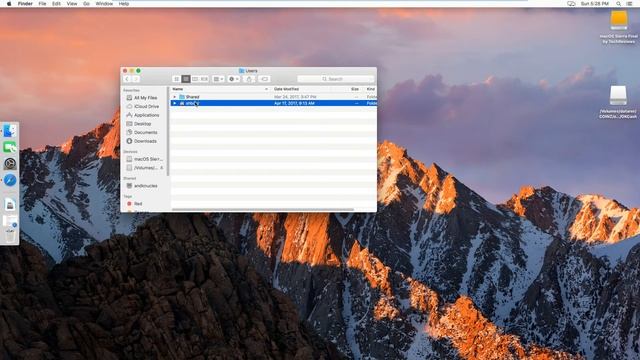640x360 pixels.
Task: Sort by the Kind column header
Action: pyautogui.click(x=371, y=89)
